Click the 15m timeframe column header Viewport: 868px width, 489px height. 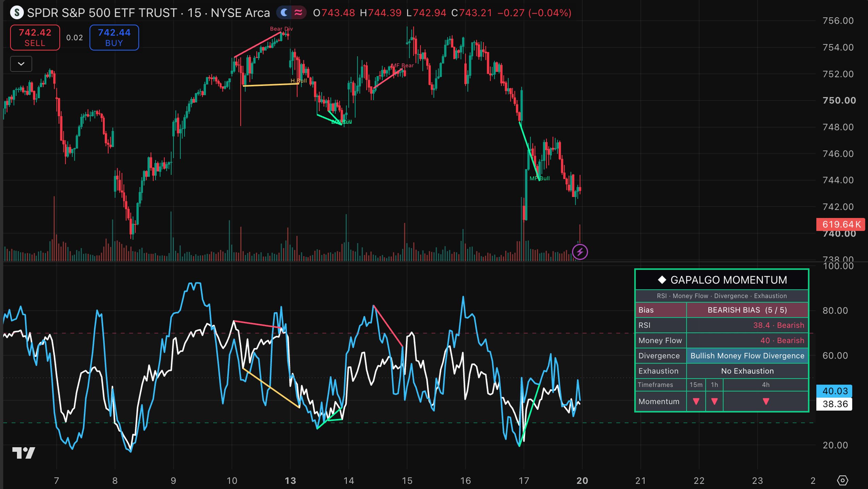click(696, 385)
